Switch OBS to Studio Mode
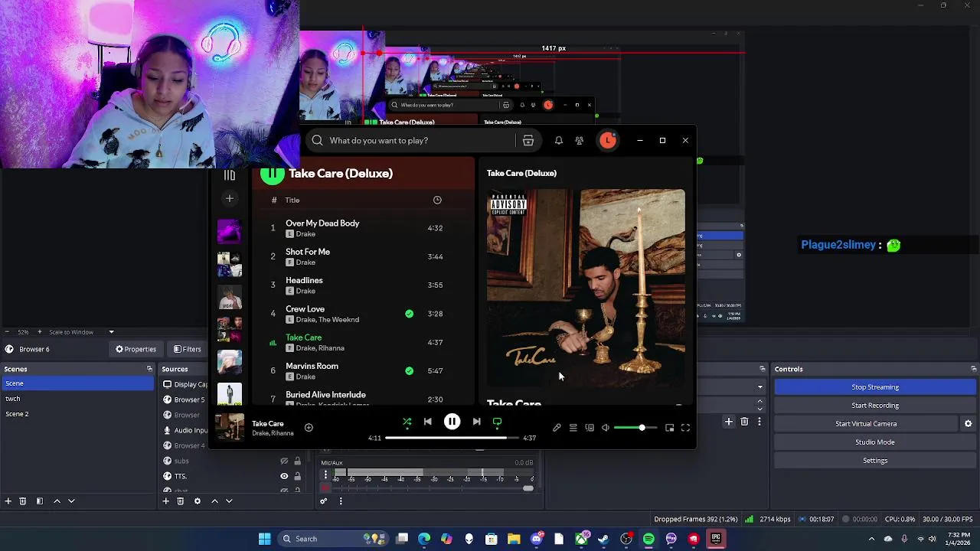980x551 pixels. (x=875, y=442)
